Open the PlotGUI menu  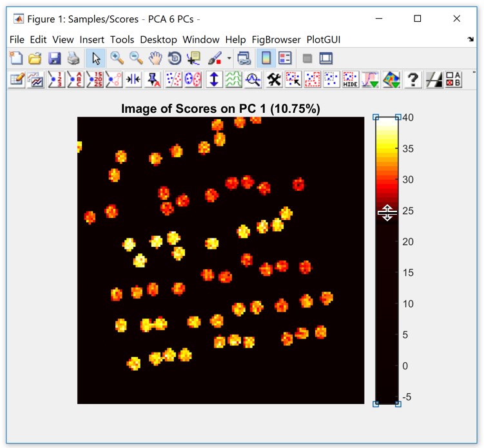(324, 39)
